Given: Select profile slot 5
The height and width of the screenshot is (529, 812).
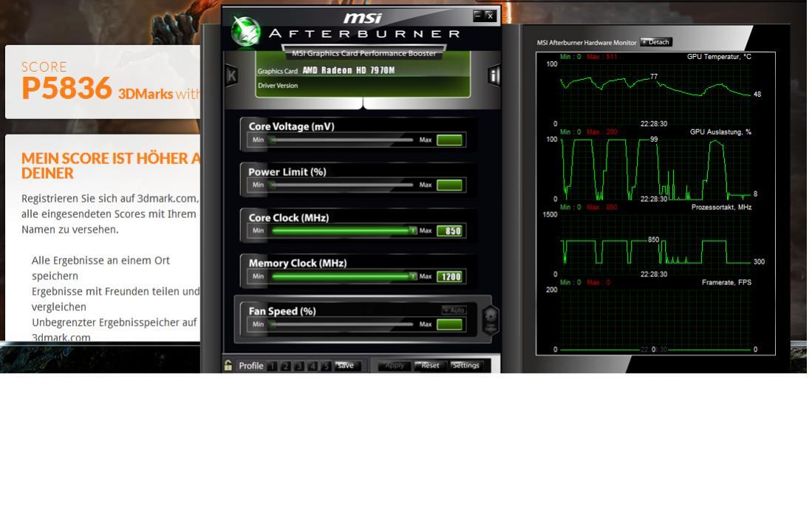Looking at the screenshot, I should tap(326, 366).
